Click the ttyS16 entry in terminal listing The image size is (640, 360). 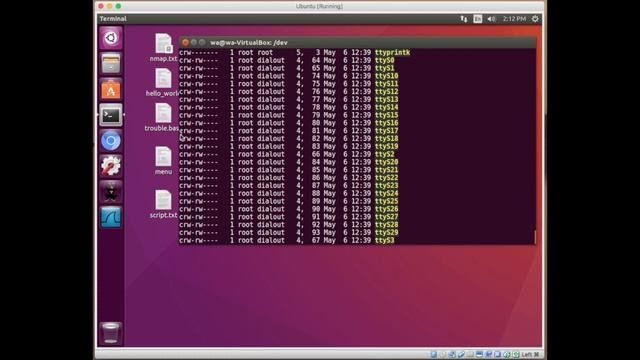pyautogui.click(x=387, y=123)
